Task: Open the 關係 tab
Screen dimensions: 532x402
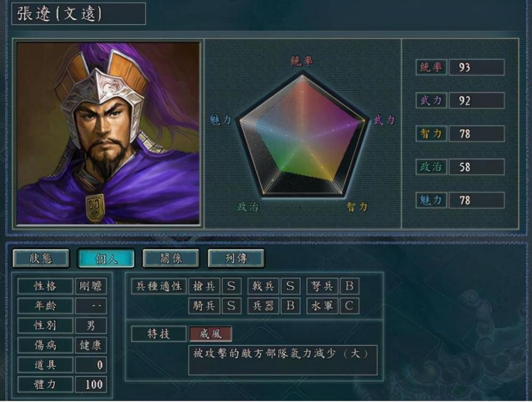Action: coord(171,258)
